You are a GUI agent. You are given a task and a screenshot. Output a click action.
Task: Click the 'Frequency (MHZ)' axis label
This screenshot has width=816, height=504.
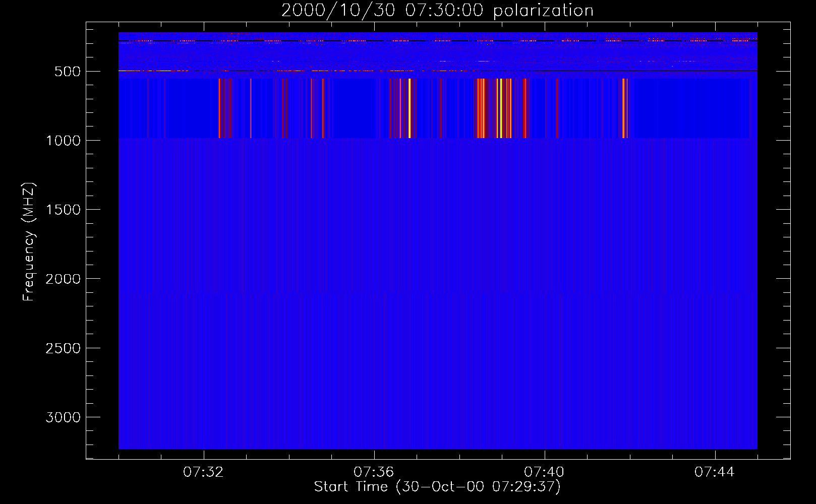(29, 241)
